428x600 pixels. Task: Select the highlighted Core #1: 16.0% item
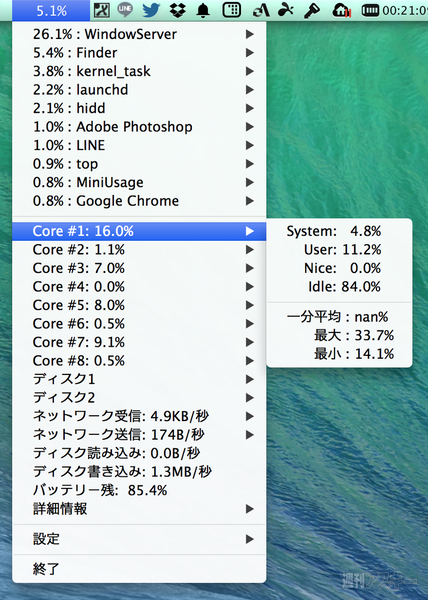(139, 231)
